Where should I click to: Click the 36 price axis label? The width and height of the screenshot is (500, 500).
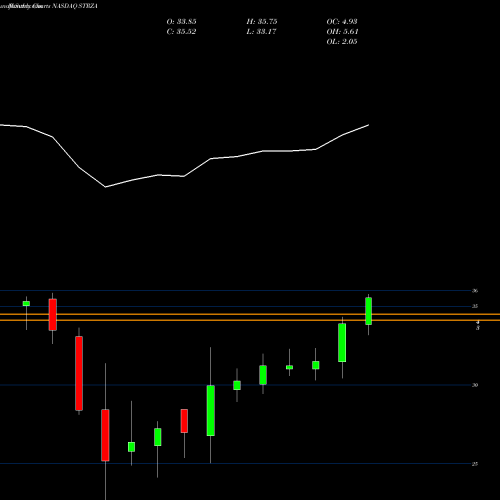click(x=475, y=291)
